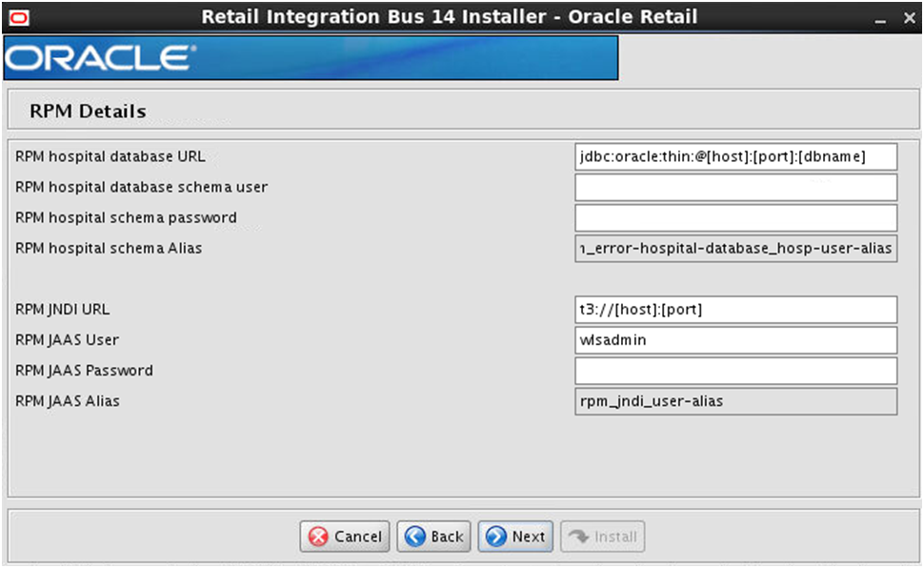The width and height of the screenshot is (924, 568).
Task: Proceed with the Next button
Action: pos(515,537)
